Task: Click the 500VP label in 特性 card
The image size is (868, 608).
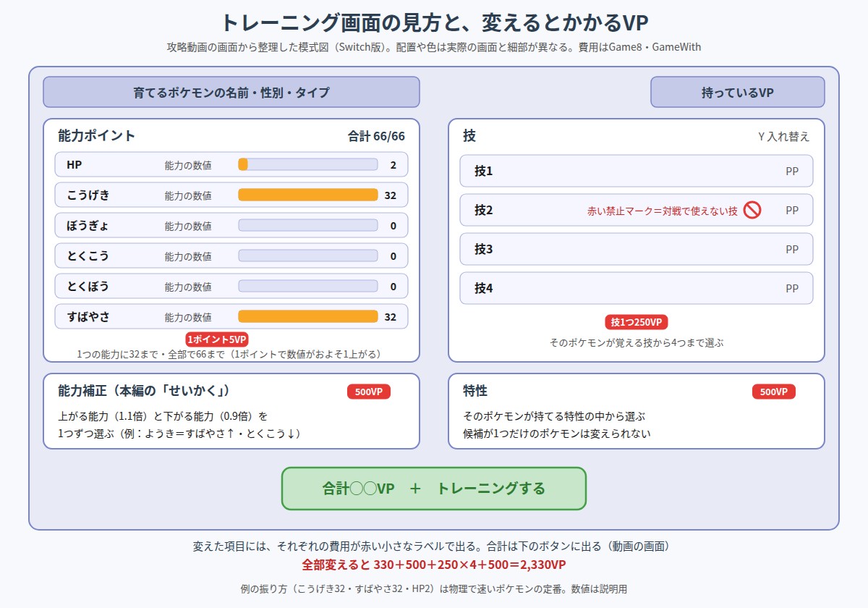Action: click(774, 392)
